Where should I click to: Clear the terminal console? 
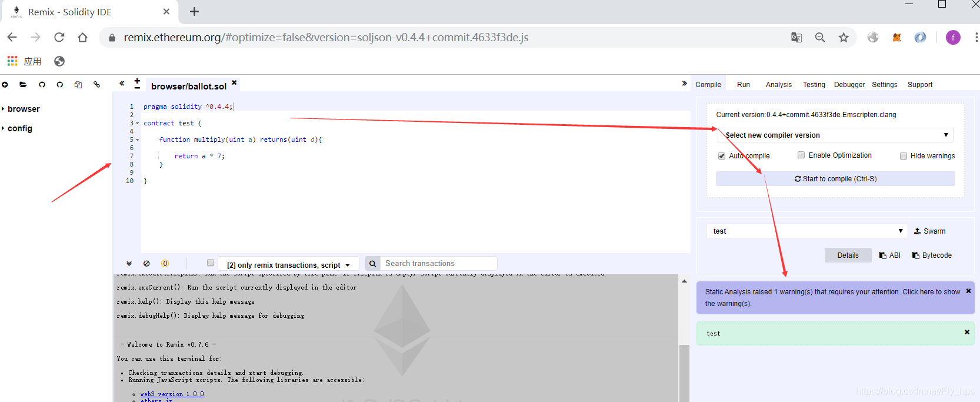coord(146,264)
